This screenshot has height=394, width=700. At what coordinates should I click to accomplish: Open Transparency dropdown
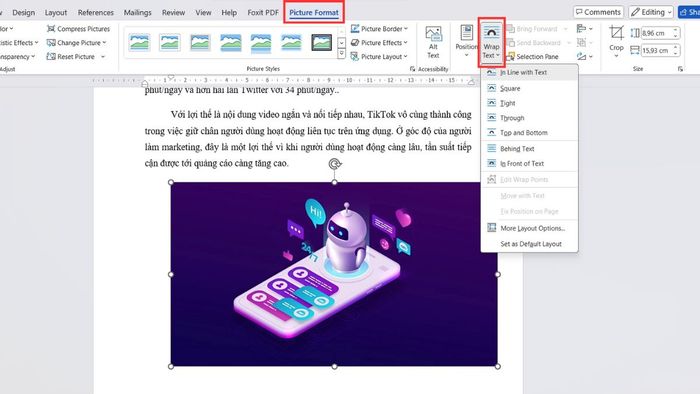pos(17,57)
